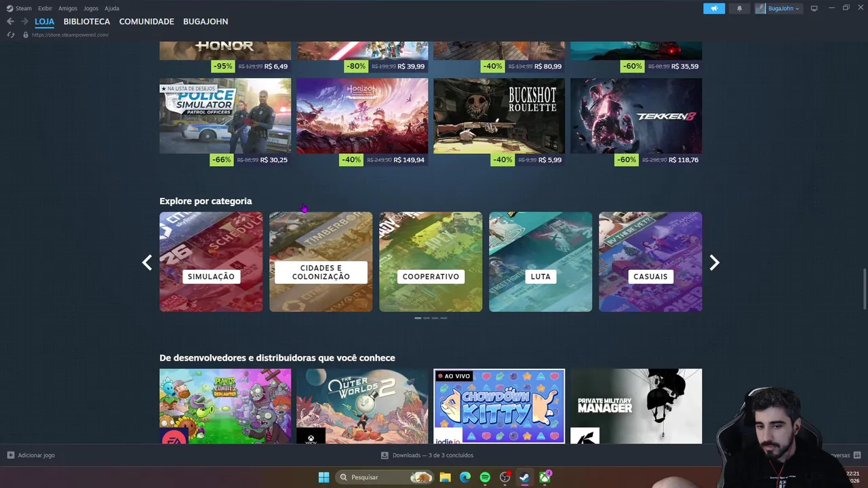Click the -40% R$ 149,94 price
This screenshot has height=488, width=868.
click(383, 160)
